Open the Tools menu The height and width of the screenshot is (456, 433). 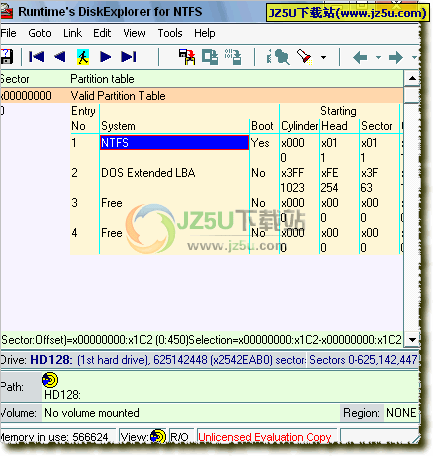click(x=170, y=33)
